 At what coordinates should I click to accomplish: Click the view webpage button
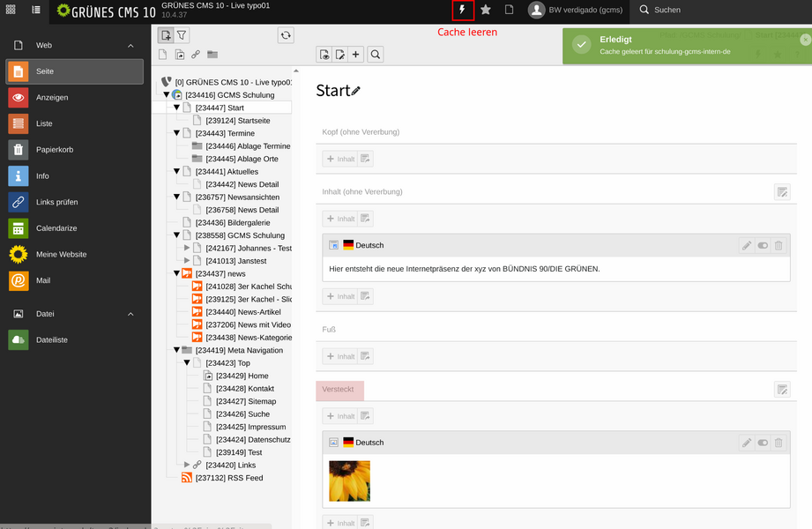[x=324, y=55]
